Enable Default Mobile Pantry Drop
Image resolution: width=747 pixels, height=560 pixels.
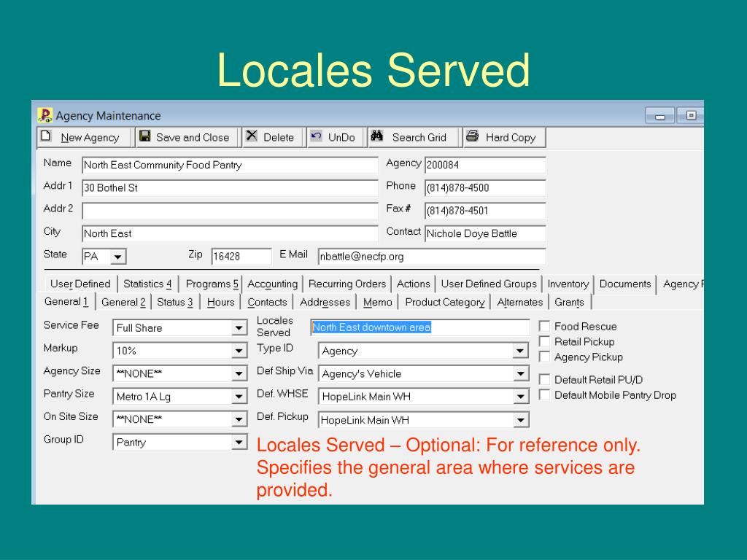pyautogui.click(x=544, y=394)
